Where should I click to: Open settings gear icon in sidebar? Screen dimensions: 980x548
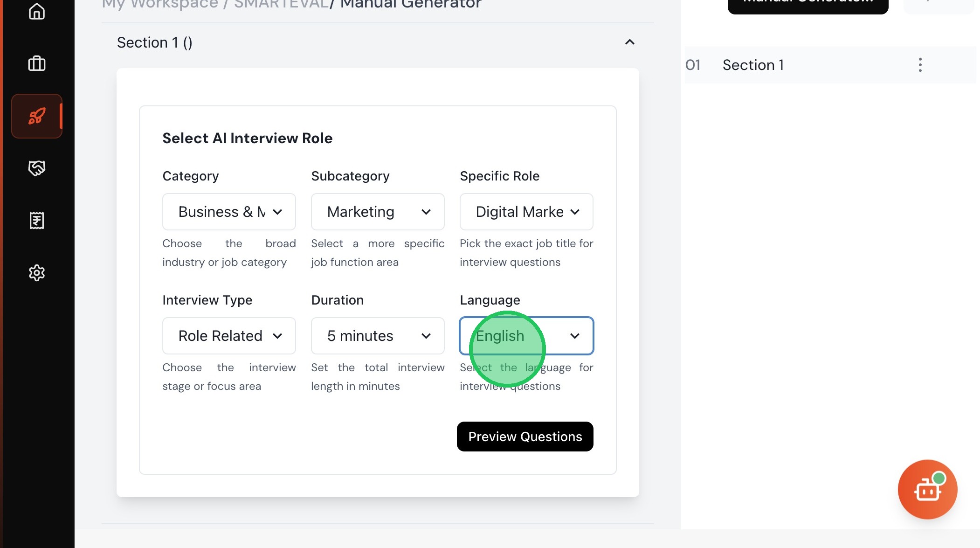(x=37, y=273)
